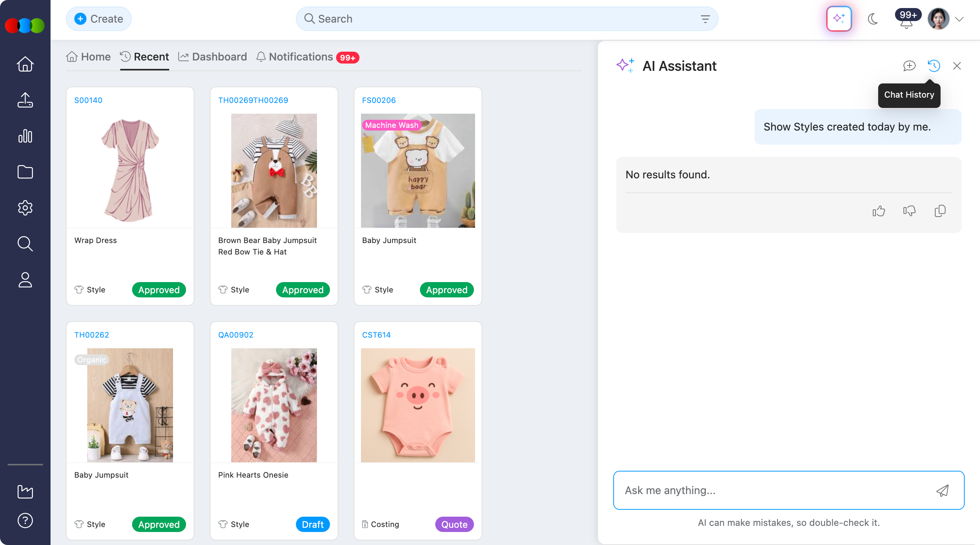Viewport: 980px width, 545px height.
Task: Give a thumbs up to the AI response
Action: click(879, 211)
